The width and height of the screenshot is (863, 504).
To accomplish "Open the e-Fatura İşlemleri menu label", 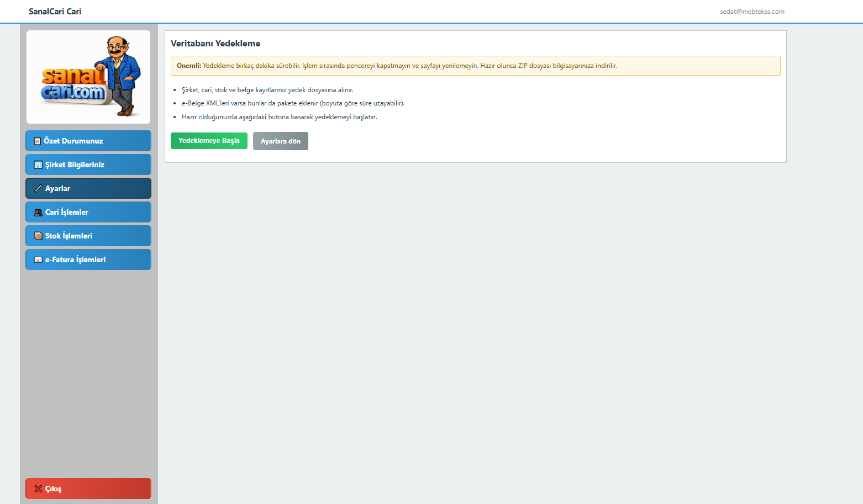I will pos(75,259).
